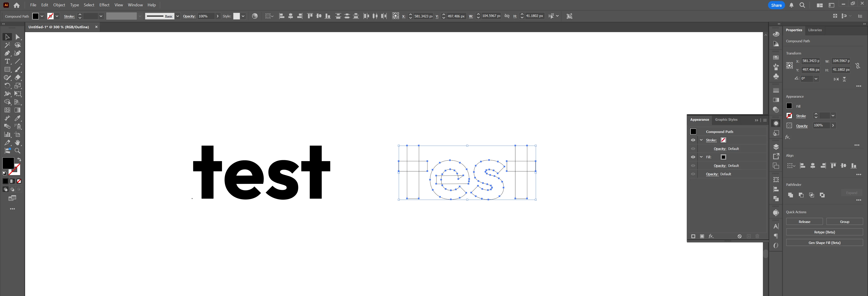Toggle visibility of Stroke in Appearance panel
868x296 pixels.
pos(693,140)
